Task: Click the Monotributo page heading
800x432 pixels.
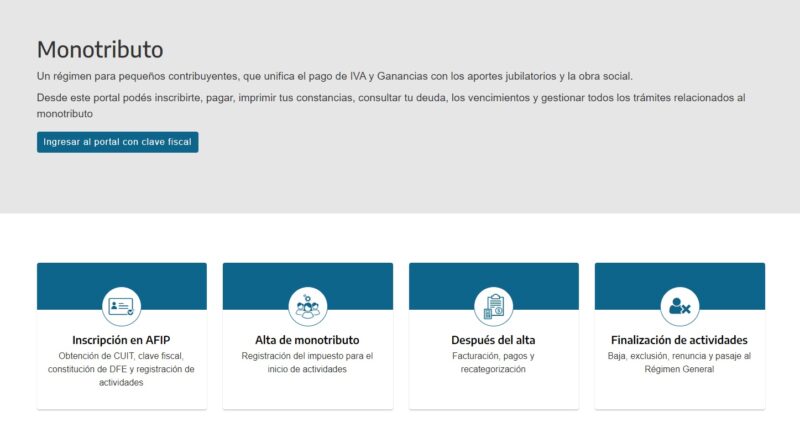Action: pos(100,50)
